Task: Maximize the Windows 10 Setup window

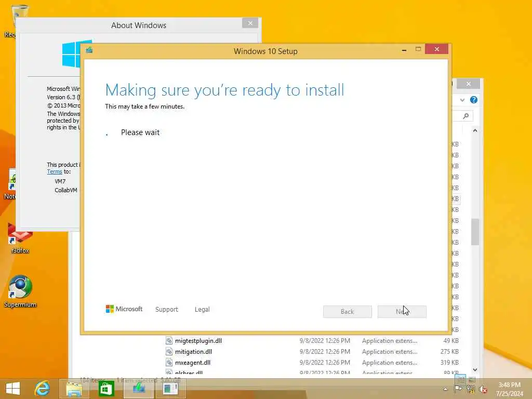Action: (x=418, y=49)
